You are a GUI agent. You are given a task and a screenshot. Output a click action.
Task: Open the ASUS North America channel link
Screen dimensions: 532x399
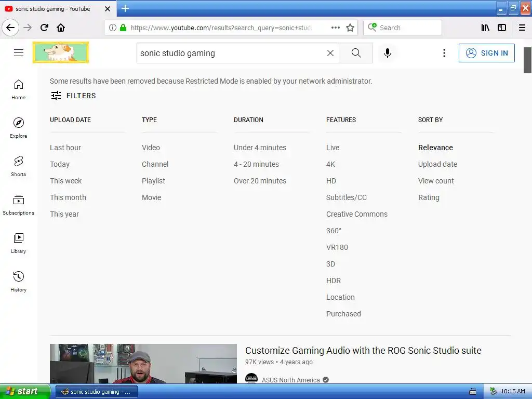[x=291, y=380]
